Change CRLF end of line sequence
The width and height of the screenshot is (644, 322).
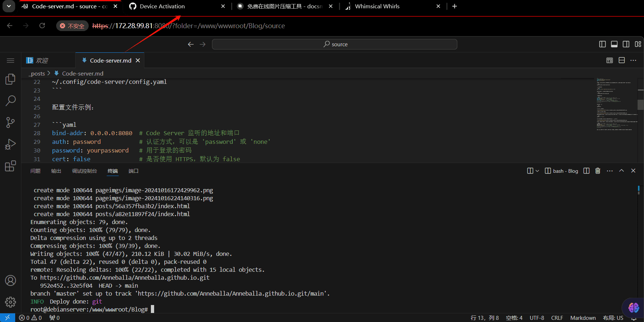(x=557, y=318)
